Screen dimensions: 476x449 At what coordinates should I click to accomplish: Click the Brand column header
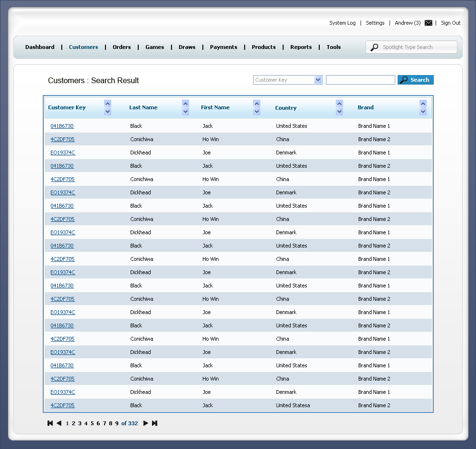(x=365, y=107)
